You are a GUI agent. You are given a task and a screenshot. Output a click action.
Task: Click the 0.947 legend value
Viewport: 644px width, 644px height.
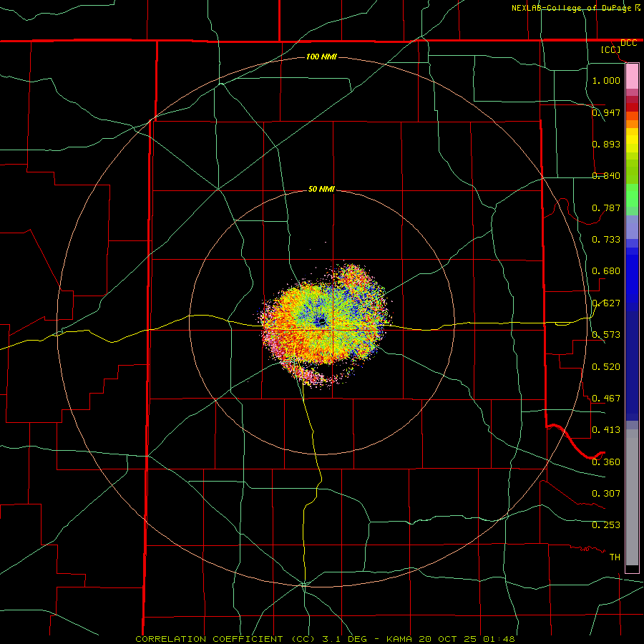606,112
